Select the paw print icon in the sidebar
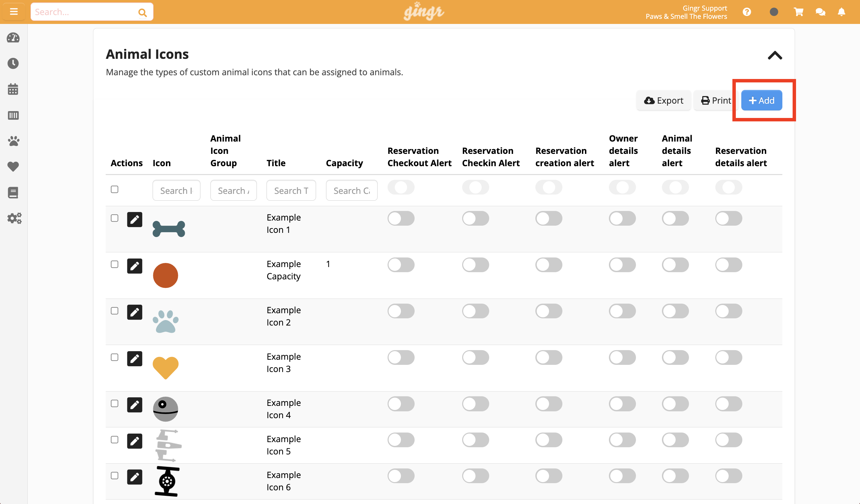This screenshot has height=504, width=860. (x=13, y=141)
